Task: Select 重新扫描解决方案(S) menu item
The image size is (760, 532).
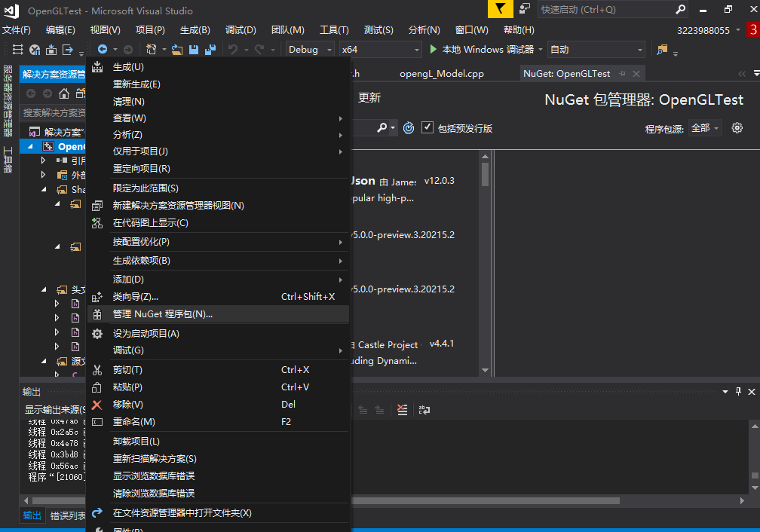Action: [218, 459]
